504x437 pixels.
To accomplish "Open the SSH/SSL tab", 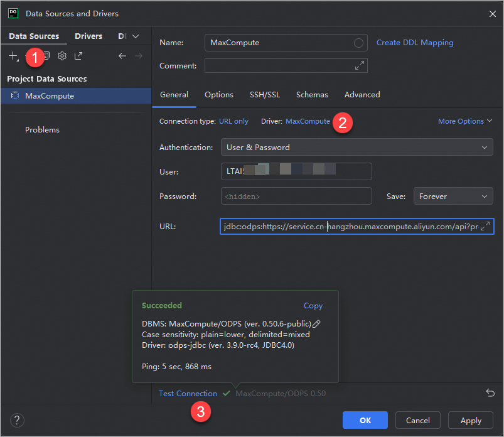I will 265,95.
